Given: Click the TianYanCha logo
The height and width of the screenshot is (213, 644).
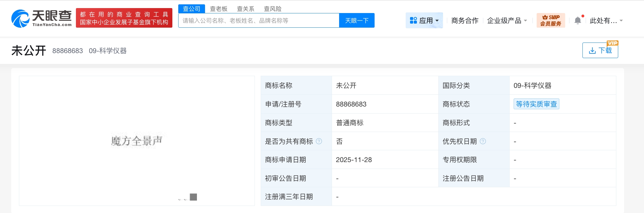Looking at the screenshot, I should point(41,18).
